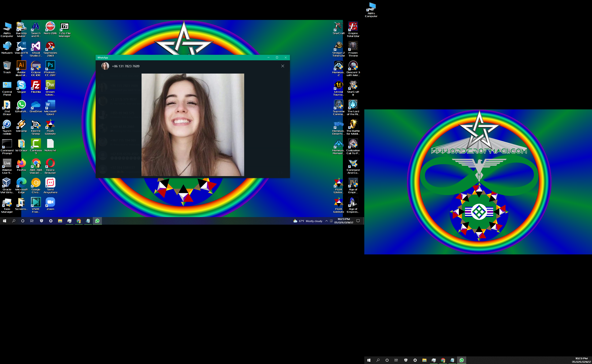This screenshot has width=592, height=364.
Task: Launch Zoom from the desktop
Action: [50, 202]
